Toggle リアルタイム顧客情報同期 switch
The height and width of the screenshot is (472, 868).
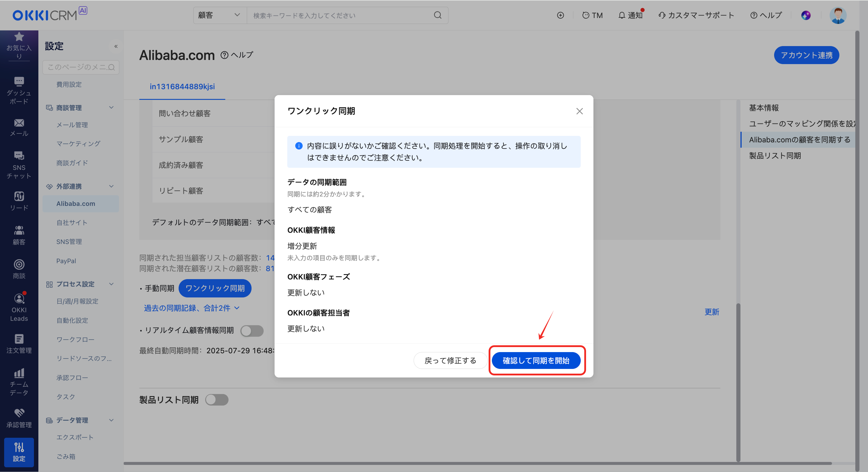pos(252,331)
